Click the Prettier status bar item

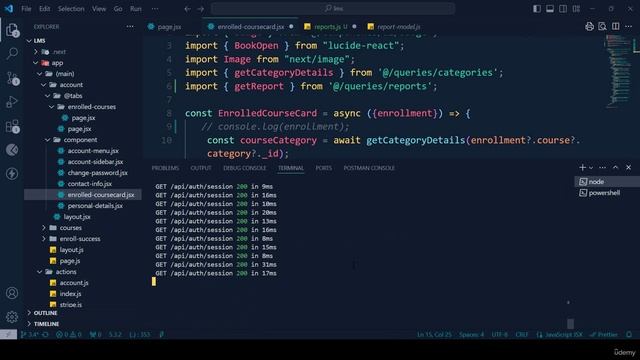click(x=604, y=335)
